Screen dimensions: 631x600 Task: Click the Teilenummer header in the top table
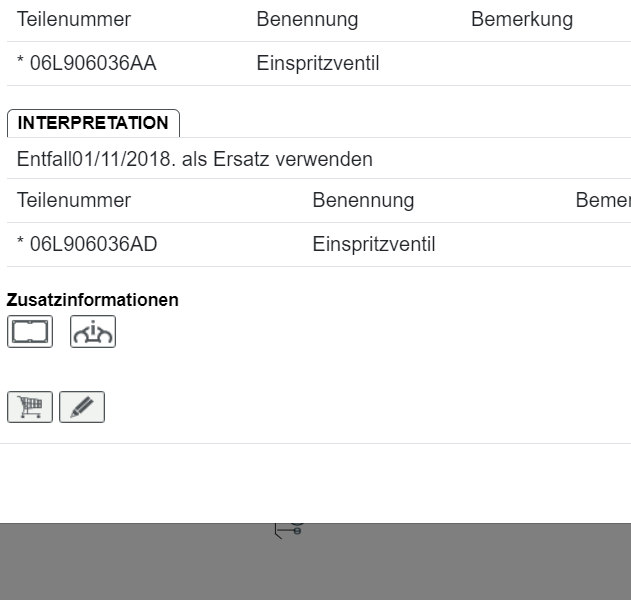[74, 19]
